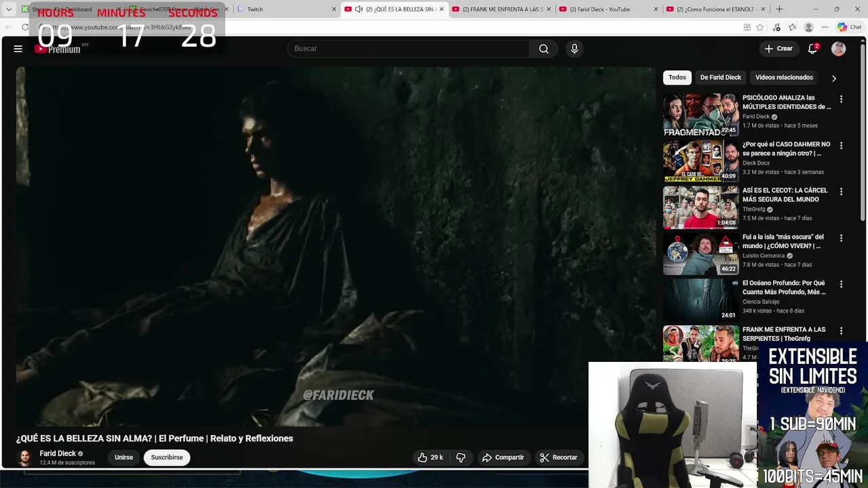The height and width of the screenshot is (488, 868).
Task: Click the Compartir button
Action: (502, 457)
